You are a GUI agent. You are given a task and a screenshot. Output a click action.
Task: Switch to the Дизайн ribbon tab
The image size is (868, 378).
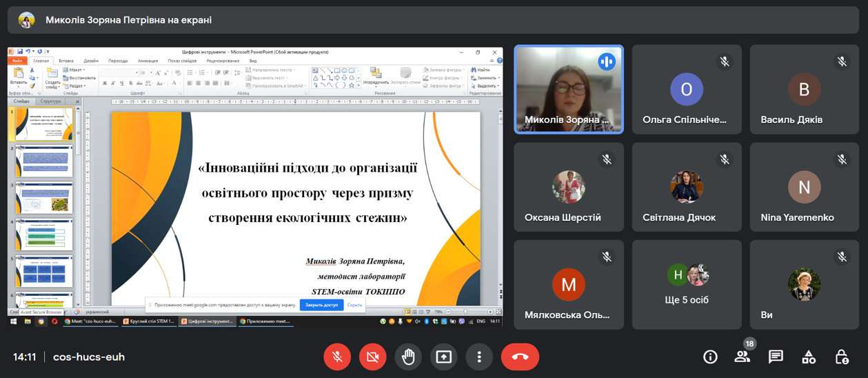[x=91, y=61]
